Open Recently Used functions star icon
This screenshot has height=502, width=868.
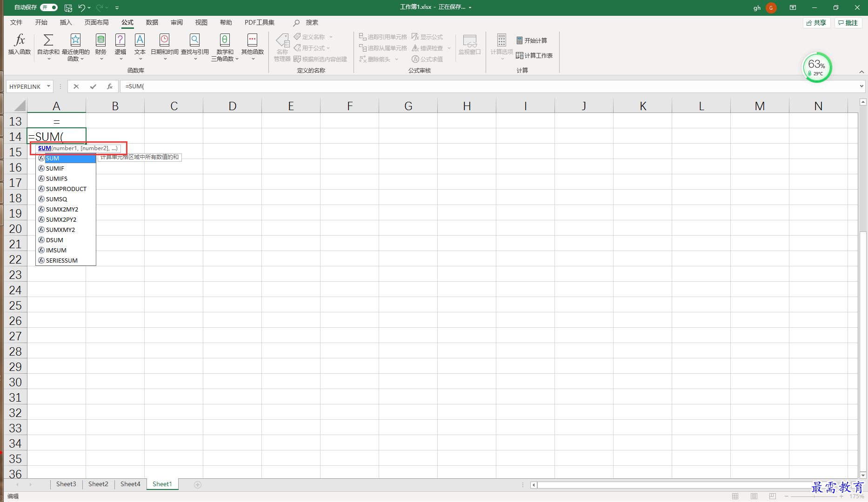pos(75,40)
